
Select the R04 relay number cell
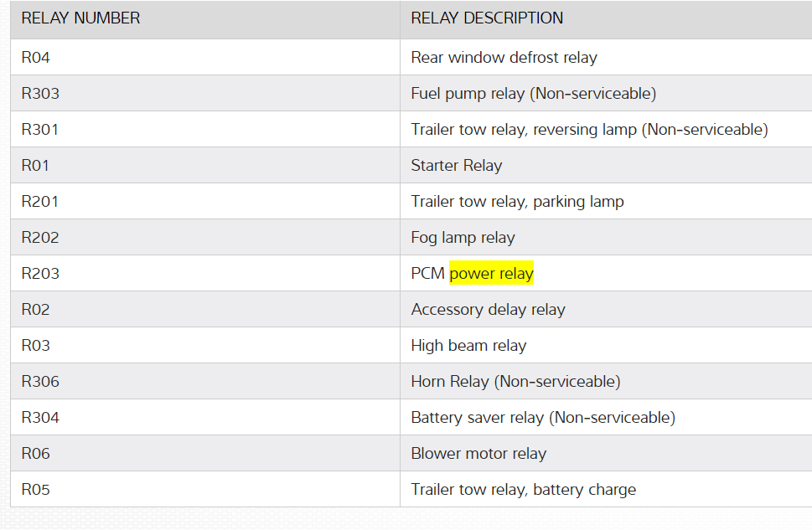pos(36,58)
